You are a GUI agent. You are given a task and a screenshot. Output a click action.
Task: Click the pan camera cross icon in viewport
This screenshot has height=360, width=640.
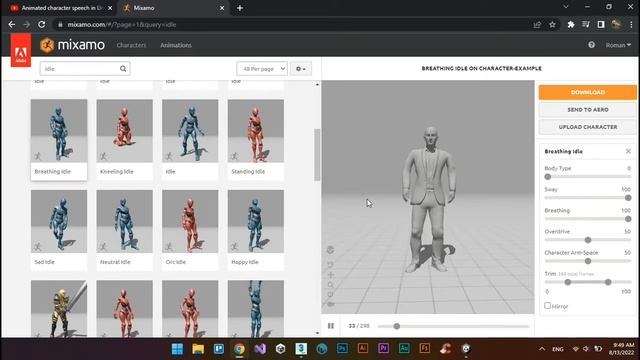331,275
